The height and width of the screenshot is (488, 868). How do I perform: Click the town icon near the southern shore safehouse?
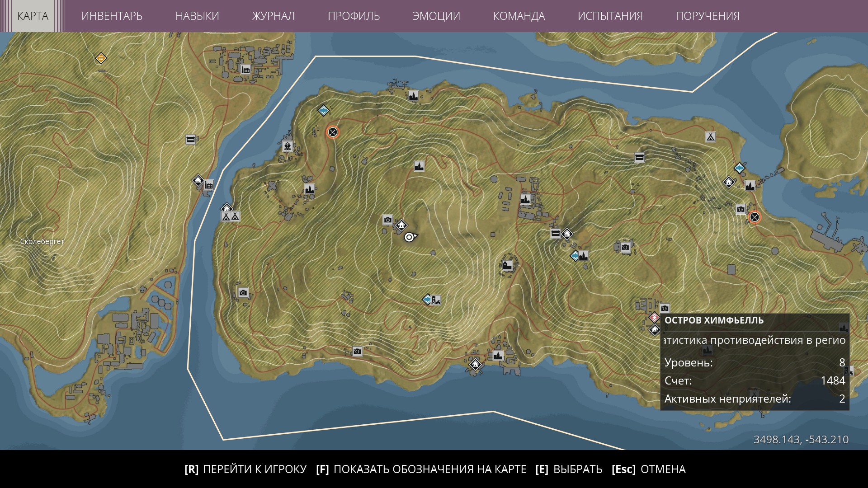pyautogui.click(x=498, y=355)
